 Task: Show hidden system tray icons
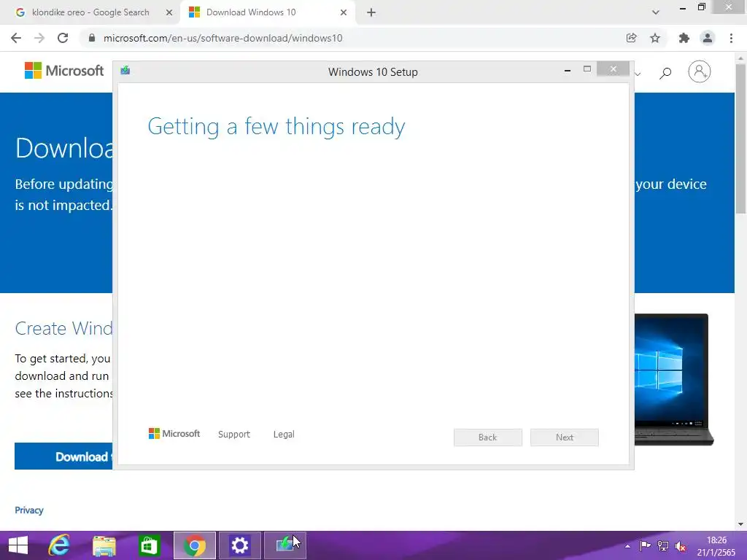(x=627, y=546)
